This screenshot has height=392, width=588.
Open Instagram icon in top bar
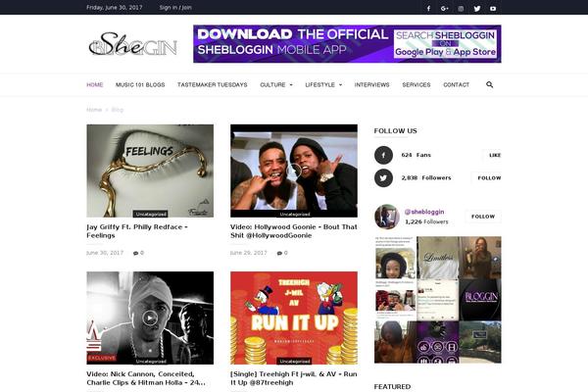click(x=461, y=8)
